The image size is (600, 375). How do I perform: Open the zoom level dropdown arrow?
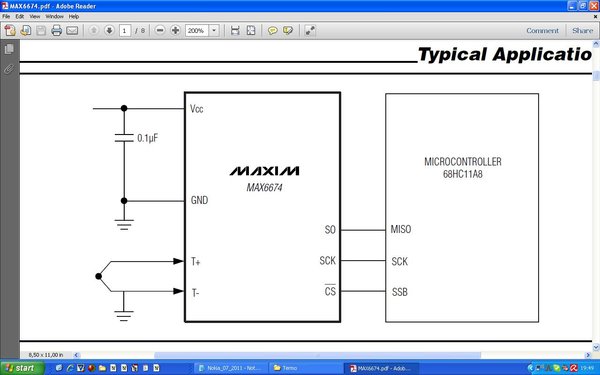point(214,30)
